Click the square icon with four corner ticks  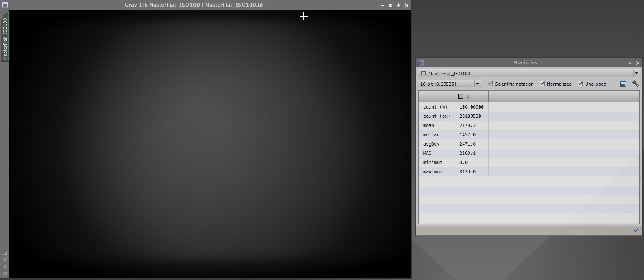click(x=5, y=260)
